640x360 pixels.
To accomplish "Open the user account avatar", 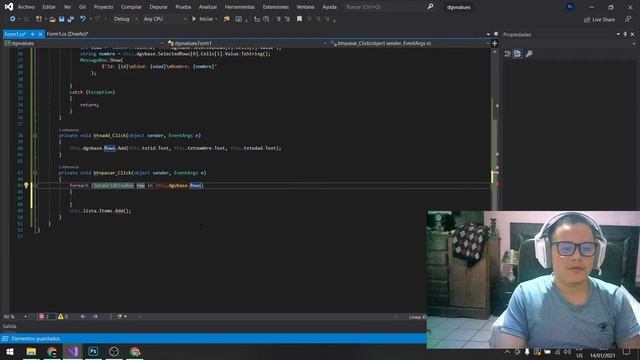I will [570, 7].
